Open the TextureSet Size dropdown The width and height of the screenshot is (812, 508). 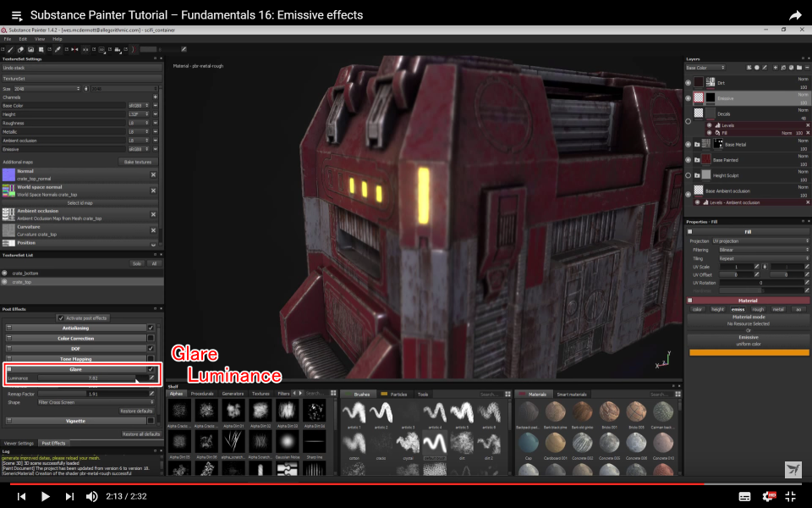pyautogui.click(x=47, y=89)
